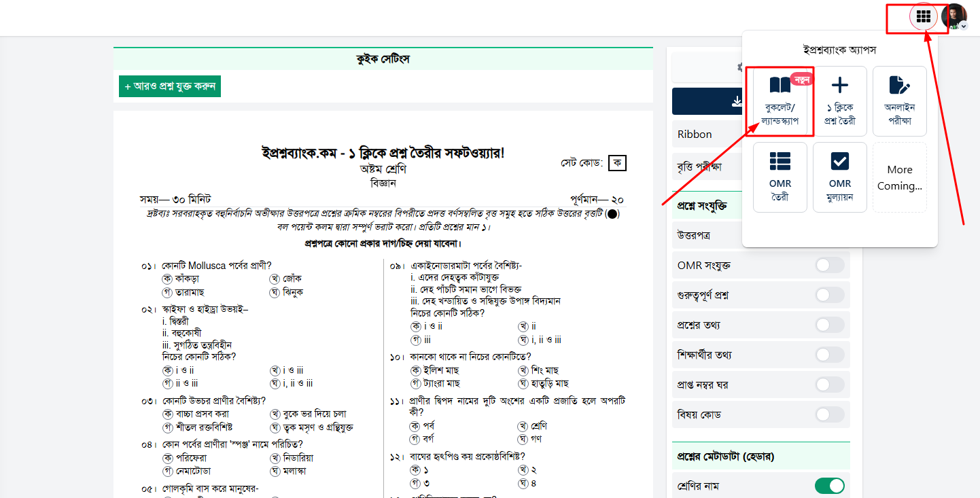Select option গণ in question ১১
Viewport: 980px width, 498px height.
coord(530,439)
